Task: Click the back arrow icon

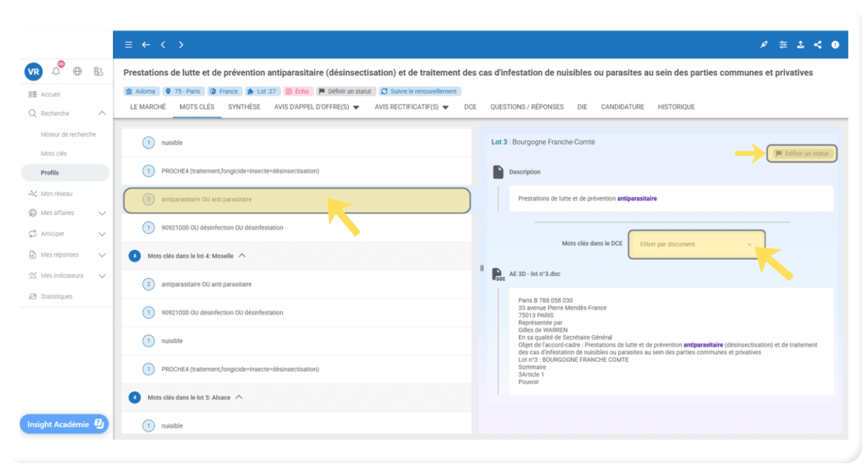Action: point(146,45)
